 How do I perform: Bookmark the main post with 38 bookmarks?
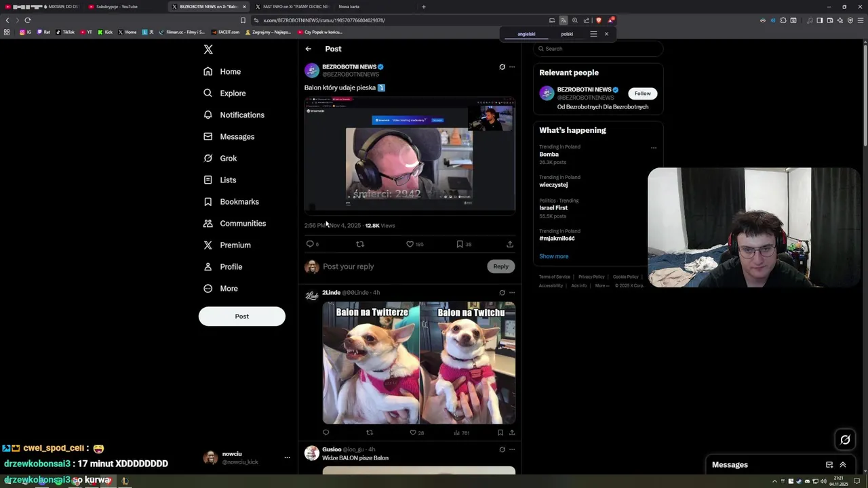coord(460,244)
